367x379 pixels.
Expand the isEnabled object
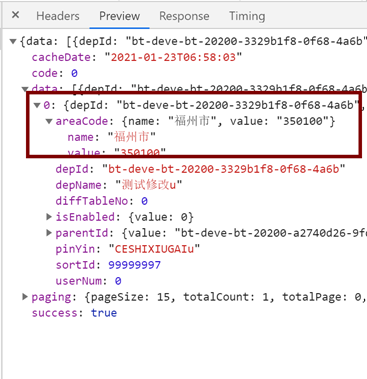49,217
